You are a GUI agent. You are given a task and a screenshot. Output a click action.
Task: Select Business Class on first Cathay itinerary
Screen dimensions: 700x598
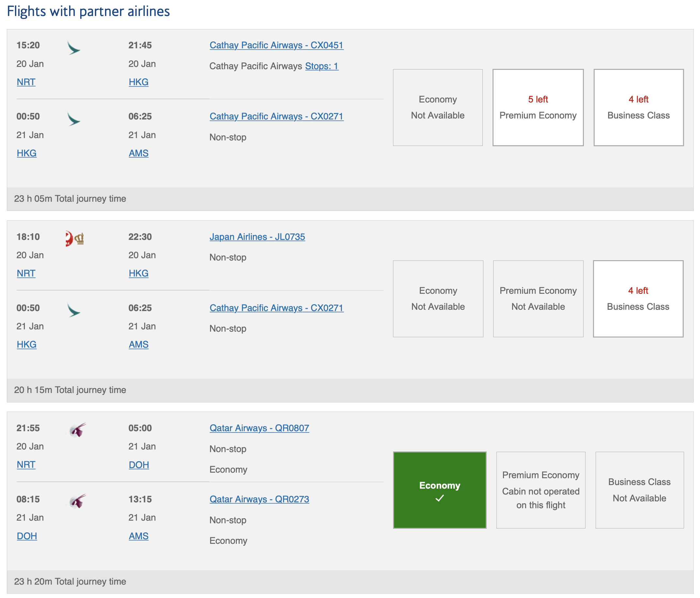tap(638, 107)
